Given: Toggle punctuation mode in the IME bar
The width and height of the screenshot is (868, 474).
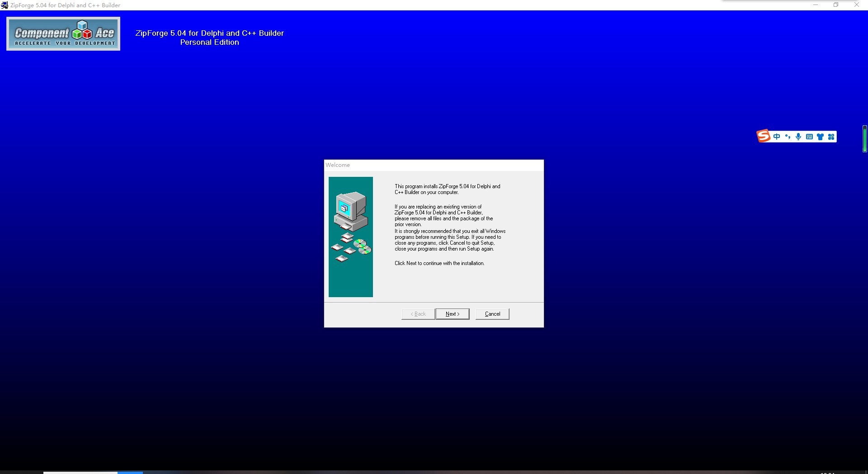Looking at the screenshot, I should click(788, 137).
